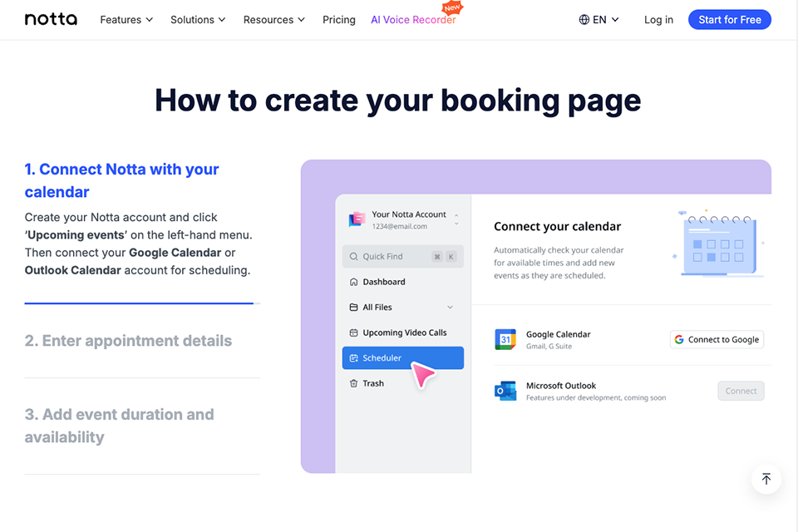Click the Upcoming Video Calls calendar icon
Image resolution: width=798 pixels, height=532 pixels.
click(x=354, y=333)
